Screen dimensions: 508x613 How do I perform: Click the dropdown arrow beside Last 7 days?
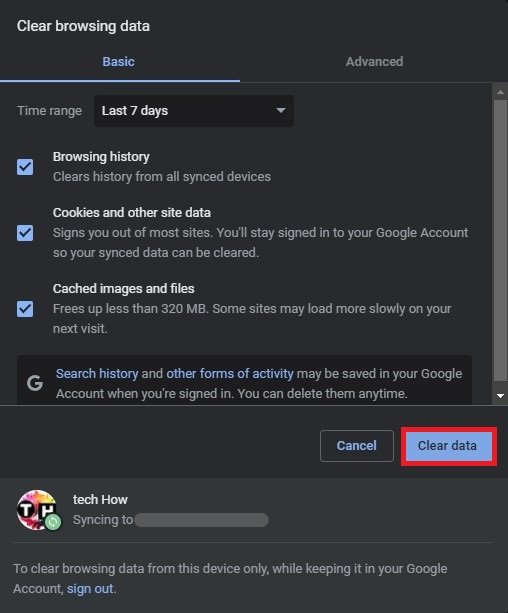[x=280, y=111]
